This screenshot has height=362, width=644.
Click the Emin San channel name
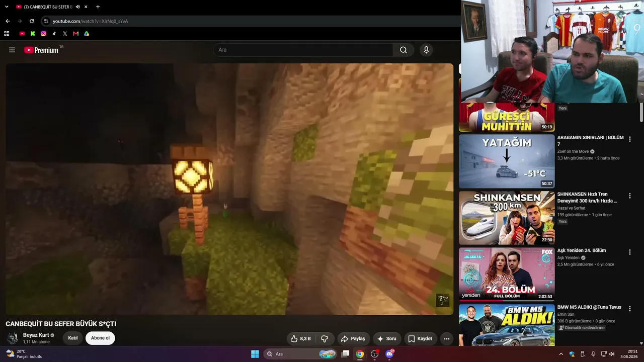click(566, 315)
